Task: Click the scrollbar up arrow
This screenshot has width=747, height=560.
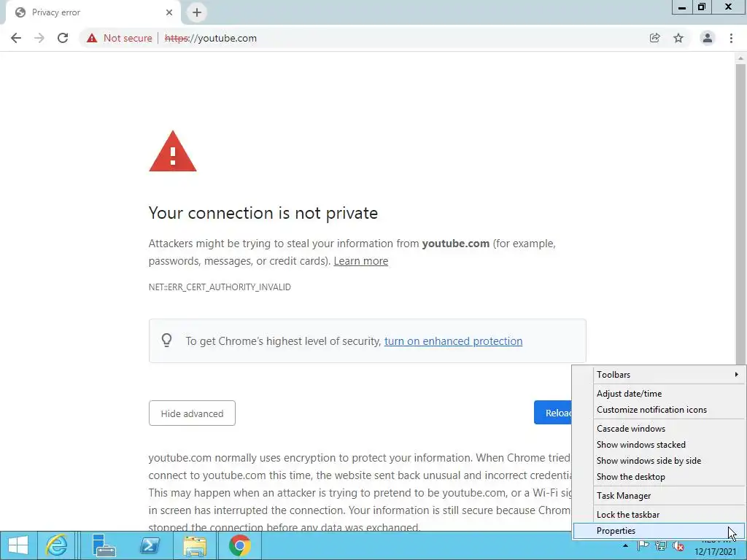Action: coord(740,58)
